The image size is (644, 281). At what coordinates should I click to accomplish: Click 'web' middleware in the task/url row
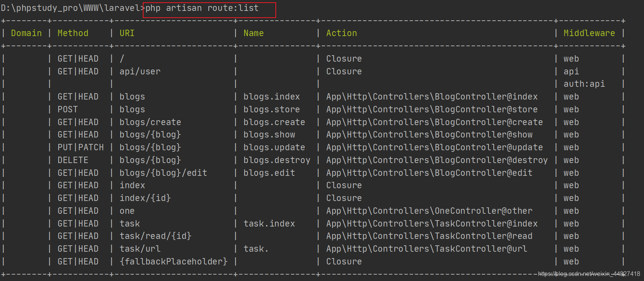[x=571, y=249]
